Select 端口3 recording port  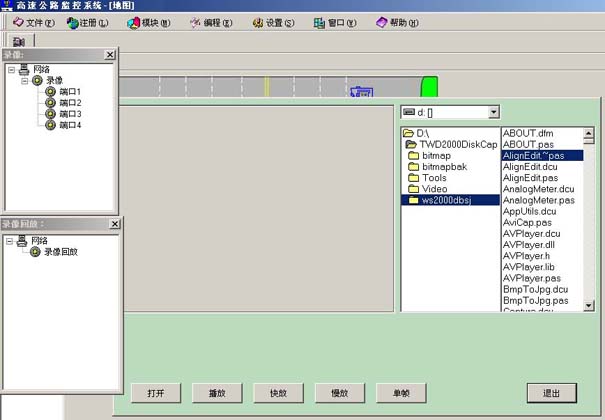coord(69,114)
